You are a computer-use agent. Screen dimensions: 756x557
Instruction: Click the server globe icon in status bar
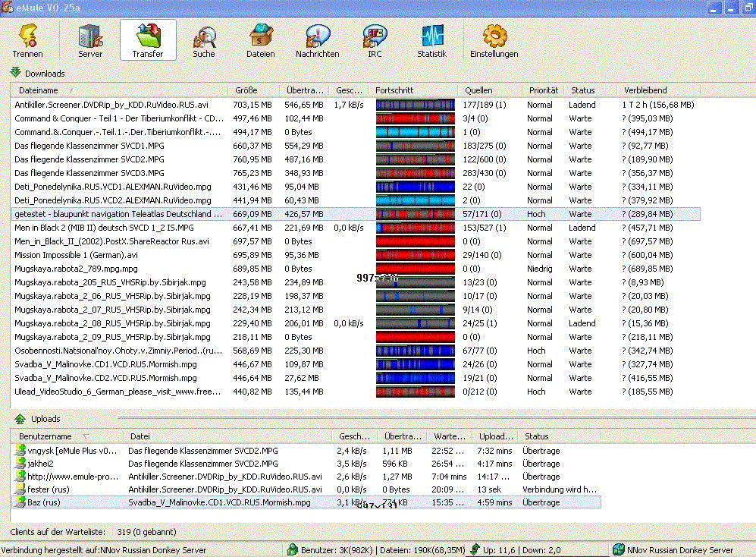tap(619, 549)
